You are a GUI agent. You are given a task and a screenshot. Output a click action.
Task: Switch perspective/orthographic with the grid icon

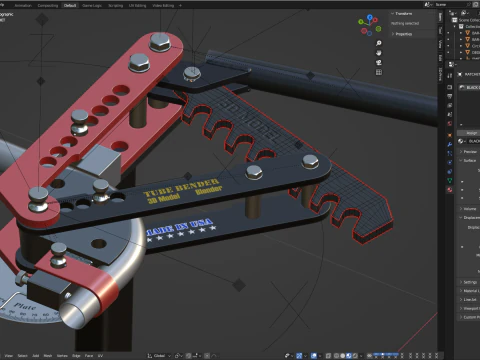379,72
